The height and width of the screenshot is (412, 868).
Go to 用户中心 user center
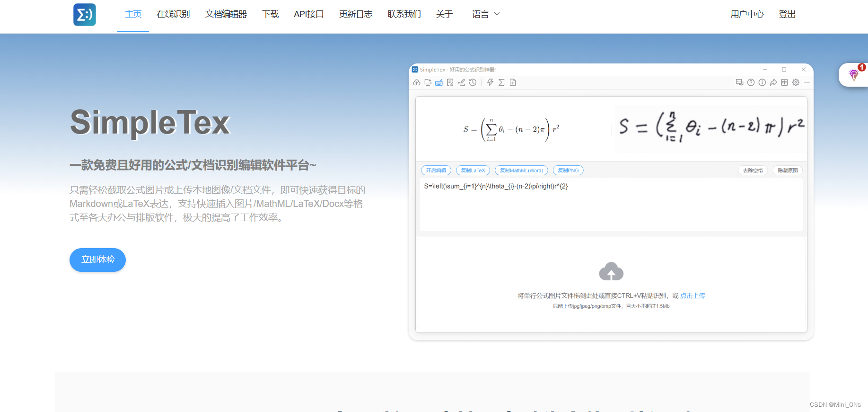point(747,14)
